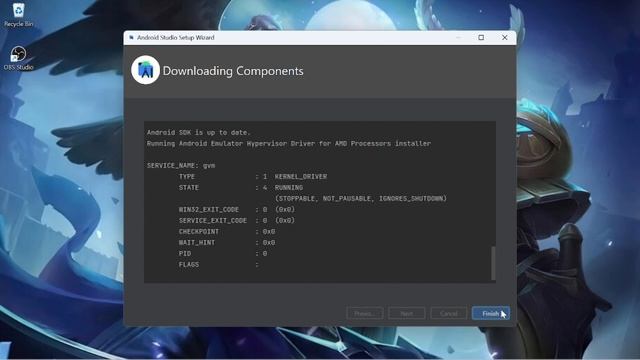Open the Recycle Bin desktop icon

[18, 15]
